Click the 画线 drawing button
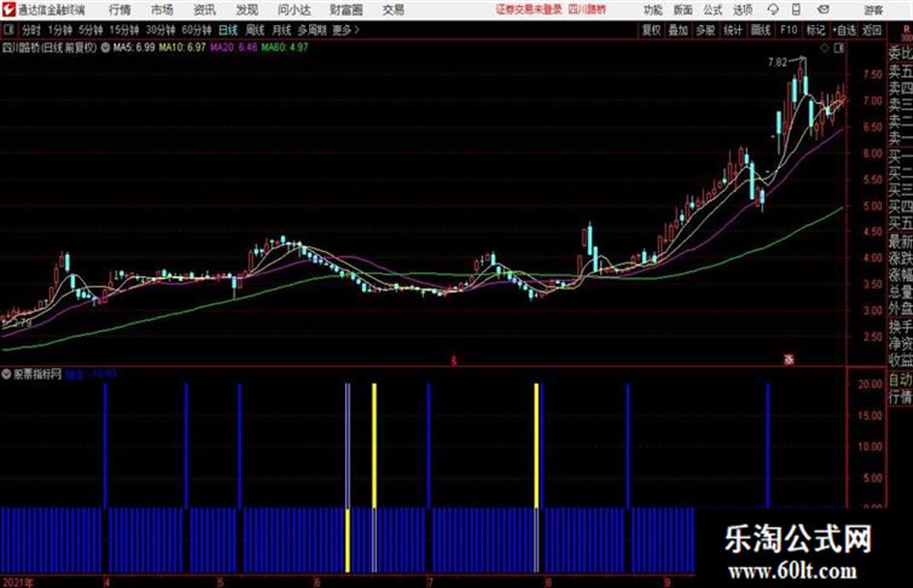 coord(759,30)
